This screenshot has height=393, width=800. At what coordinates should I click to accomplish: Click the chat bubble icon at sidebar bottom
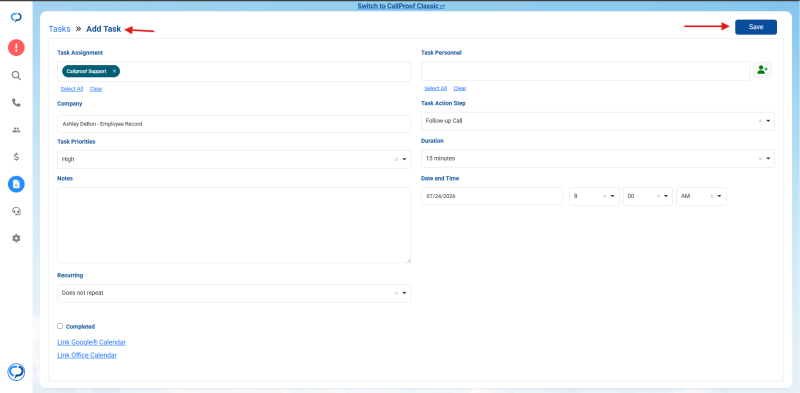tap(16, 372)
